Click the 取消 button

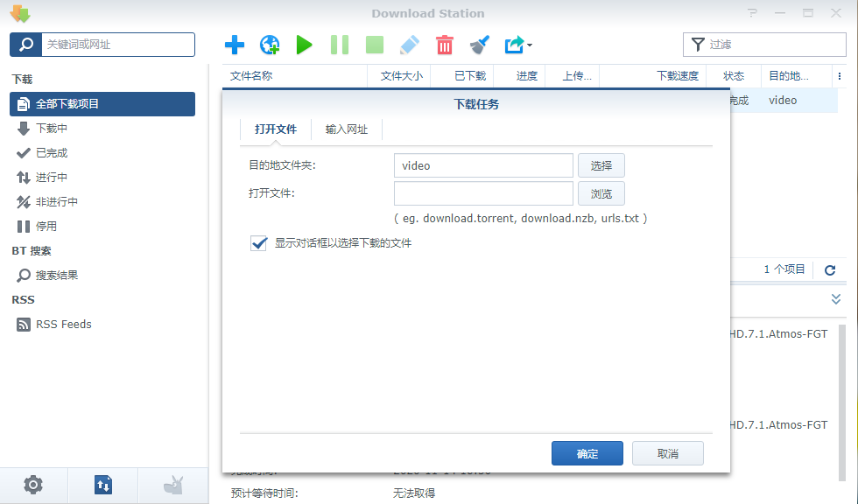[667, 453]
